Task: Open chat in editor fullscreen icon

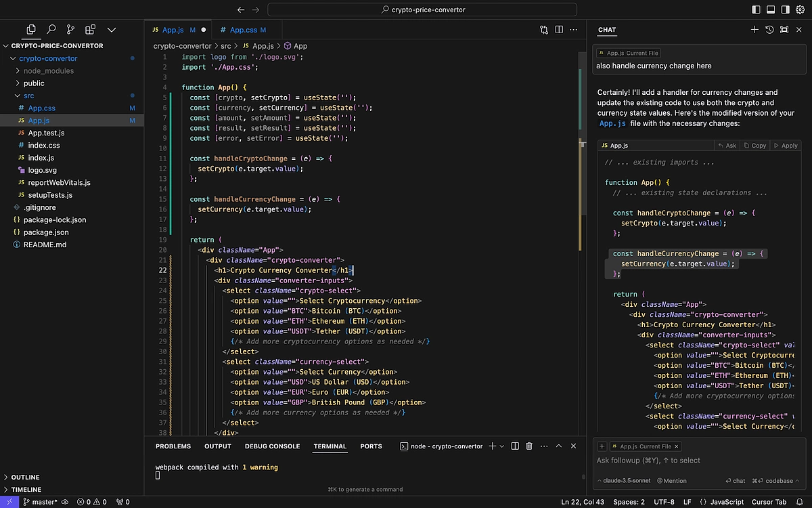Action: coord(784,30)
